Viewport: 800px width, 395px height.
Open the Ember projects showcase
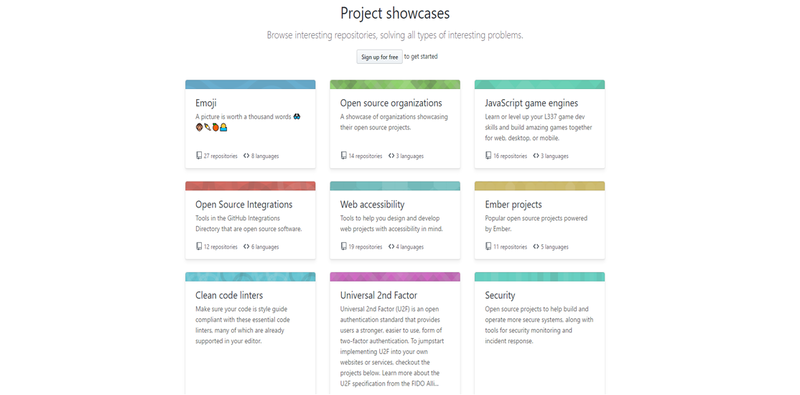(x=513, y=204)
